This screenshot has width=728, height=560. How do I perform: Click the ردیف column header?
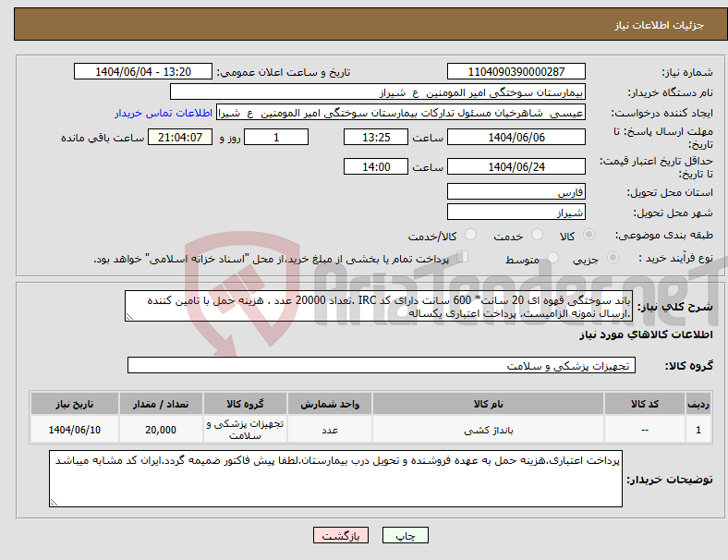(698, 404)
